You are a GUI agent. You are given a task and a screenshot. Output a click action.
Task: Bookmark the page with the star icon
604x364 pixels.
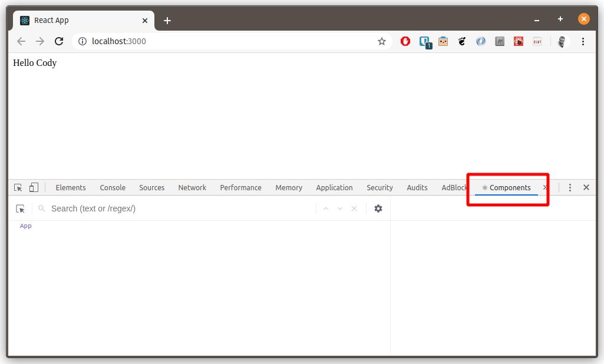pos(382,41)
